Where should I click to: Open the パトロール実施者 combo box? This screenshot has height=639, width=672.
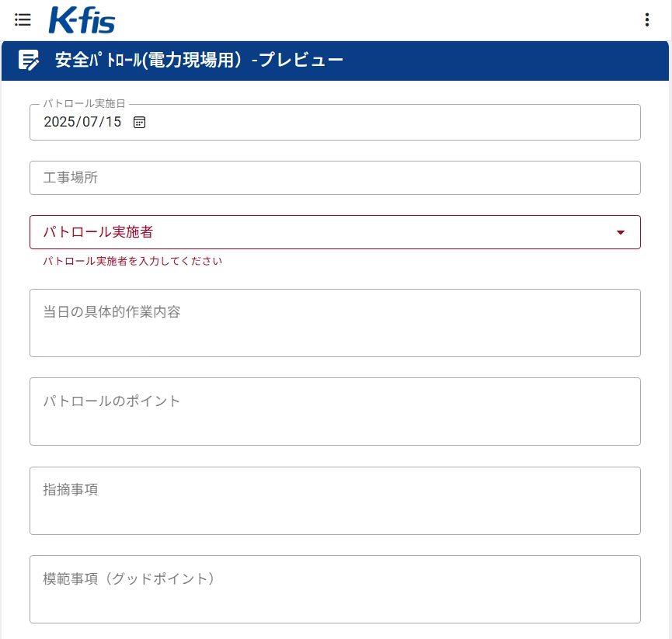335,232
